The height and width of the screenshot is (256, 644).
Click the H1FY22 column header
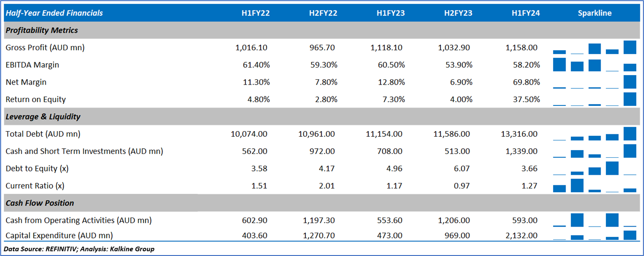pyautogui.click(x=255, y=13)
